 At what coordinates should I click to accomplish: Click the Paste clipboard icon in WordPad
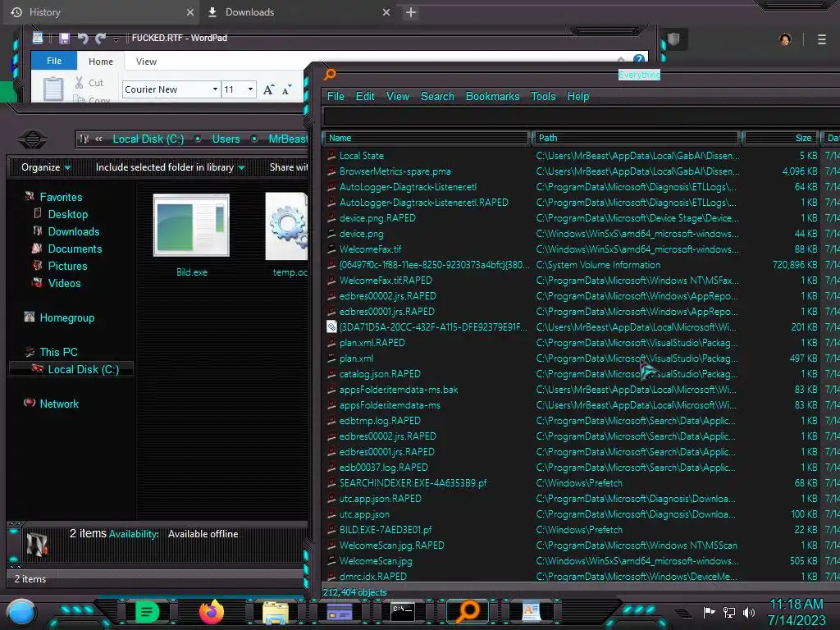(53, 89)
